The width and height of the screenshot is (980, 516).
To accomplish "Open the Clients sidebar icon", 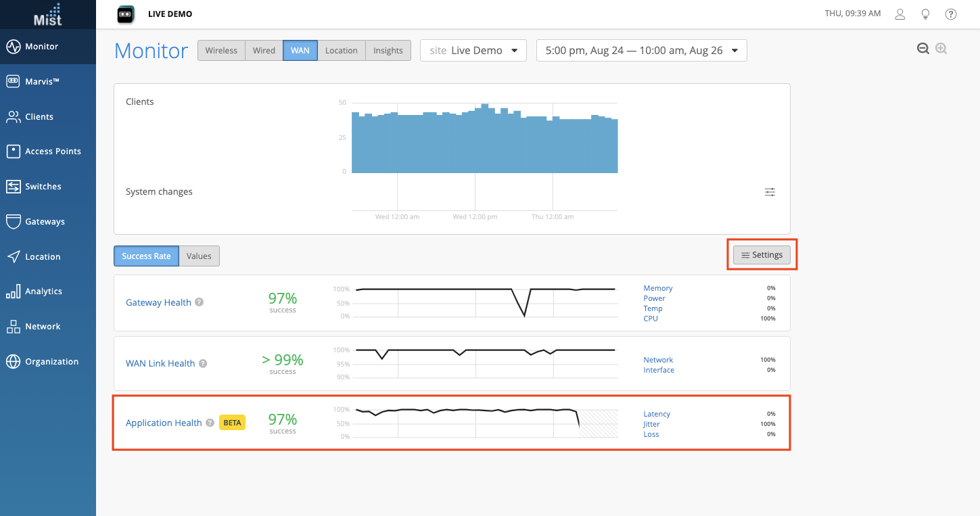I will tap(13, 116).
